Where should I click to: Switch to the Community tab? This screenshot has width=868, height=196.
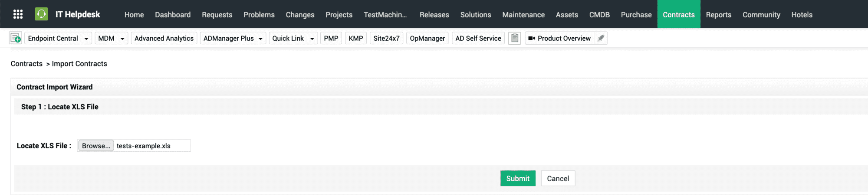tap(761, 14)
